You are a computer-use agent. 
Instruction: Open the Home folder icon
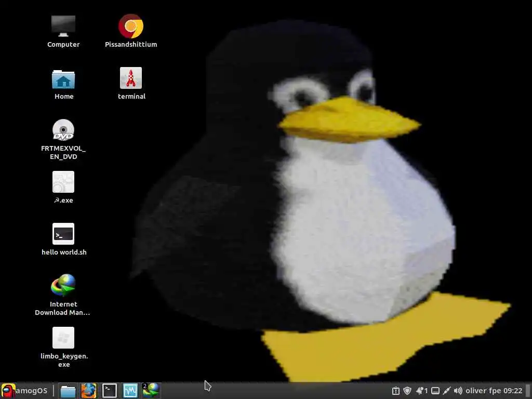pyautogui.click(x=63, y=79)
